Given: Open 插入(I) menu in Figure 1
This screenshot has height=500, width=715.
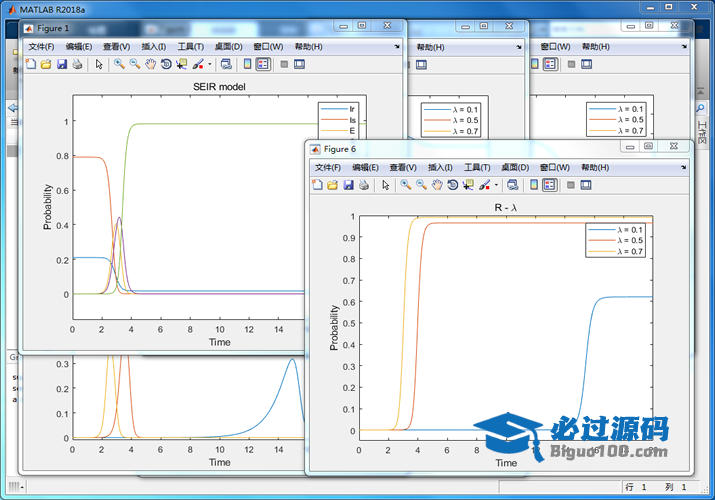Looking at the screenshot, I should [x=154, y=46].
